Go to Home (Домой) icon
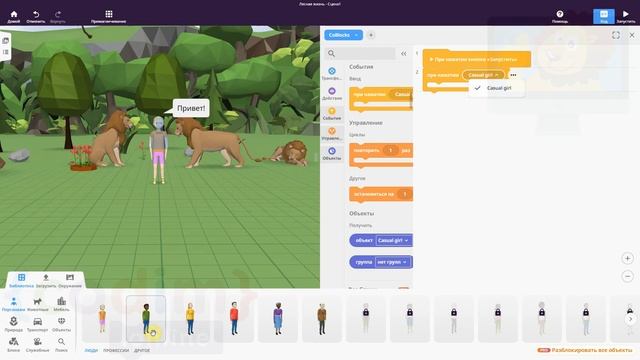The image size is (640, 360). pyautogui.click(x=13, y=15)
